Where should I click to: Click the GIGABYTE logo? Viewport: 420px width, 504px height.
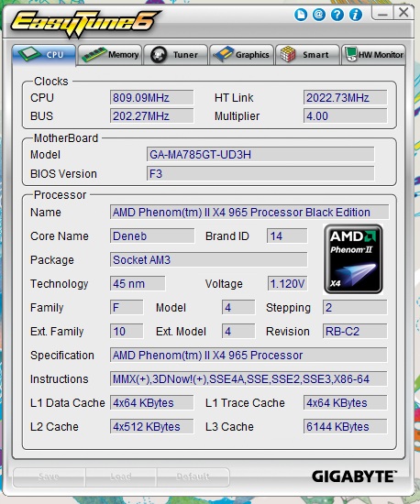pos(354,476)
